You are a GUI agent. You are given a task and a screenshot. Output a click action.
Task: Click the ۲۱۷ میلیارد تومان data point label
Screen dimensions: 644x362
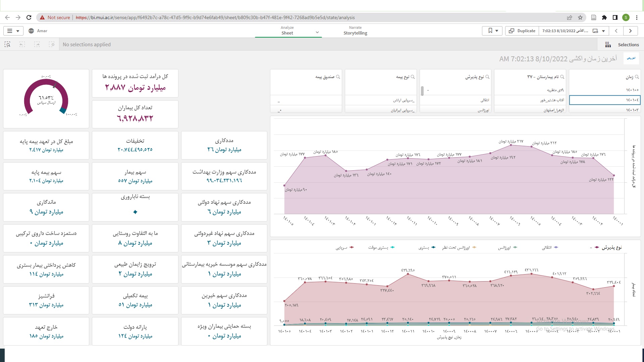point(511,142)
